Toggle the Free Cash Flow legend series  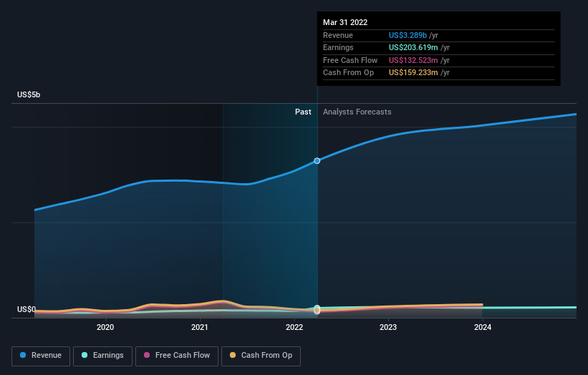point(177,356)
